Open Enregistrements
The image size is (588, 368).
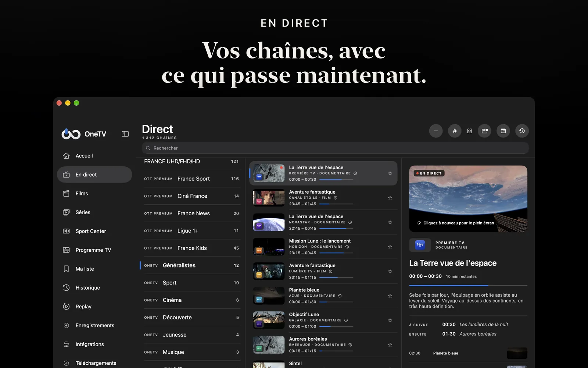[x=94, y=325]
